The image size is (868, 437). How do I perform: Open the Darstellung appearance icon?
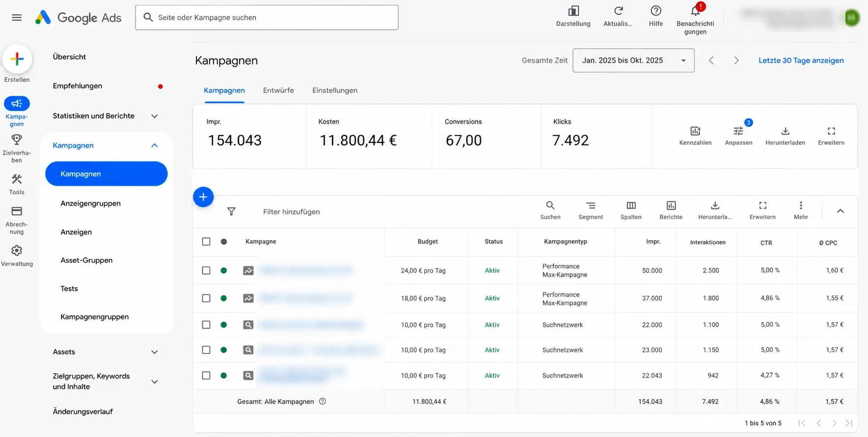[x=573, y=11]
